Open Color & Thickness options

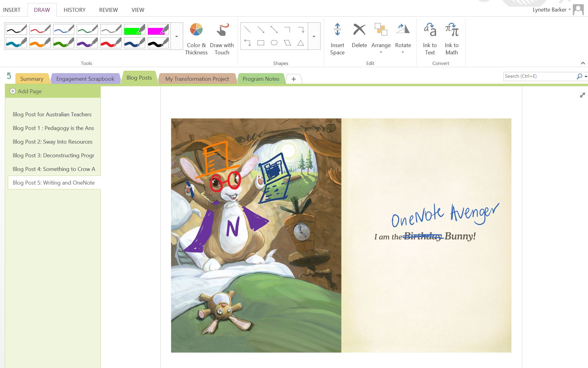point(196,39)
